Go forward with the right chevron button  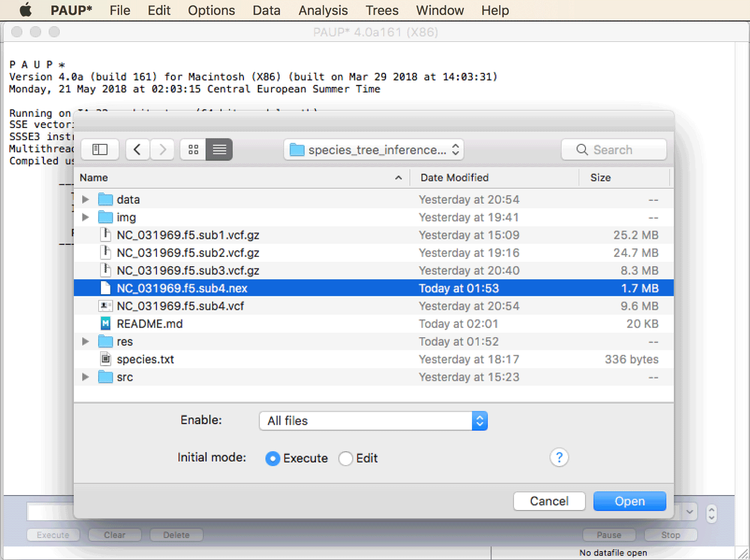(162, 149)
